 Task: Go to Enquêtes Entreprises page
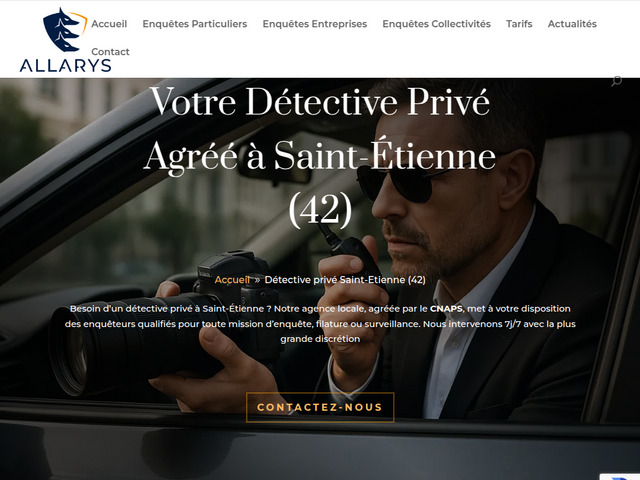click(315, 24)
